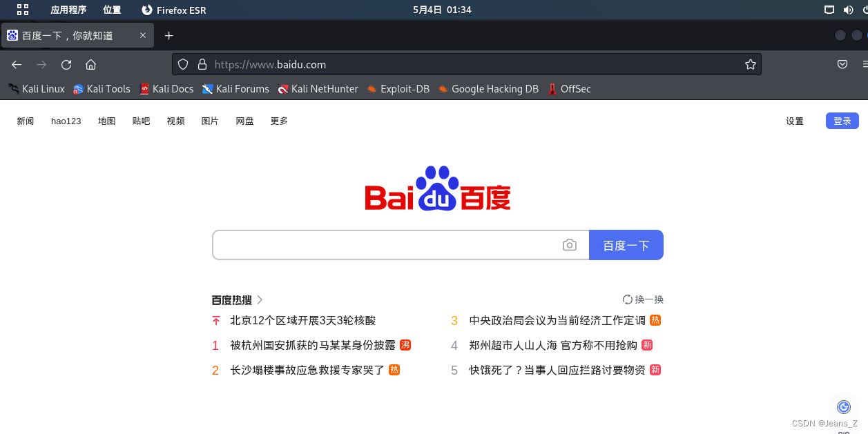This screenshot has height=434, width=868.
Task: Open Kali activities grid icon
Action: [23, 10]
